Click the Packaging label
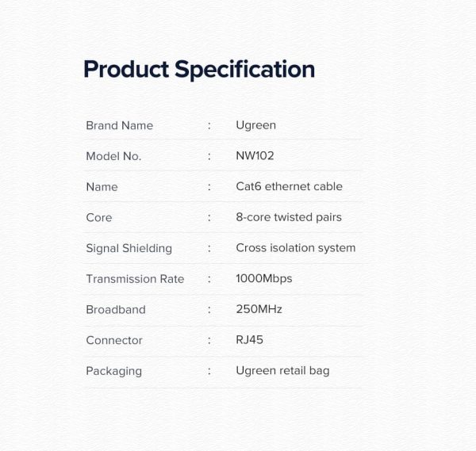Viewport: 476px width, 451px height. tap(113, 371)
